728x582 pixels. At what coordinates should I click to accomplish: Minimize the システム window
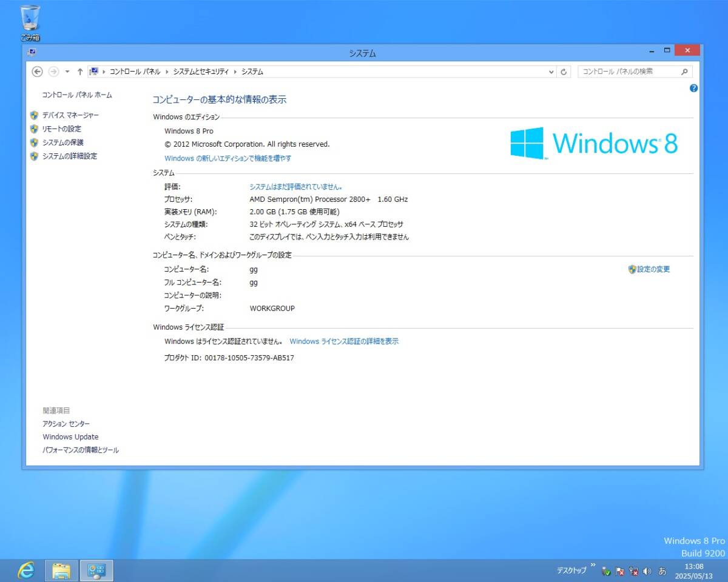(652, 51)
